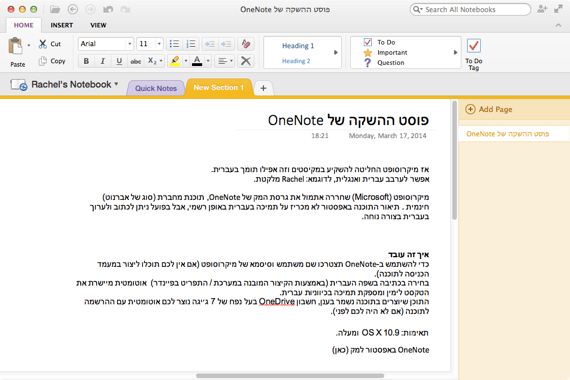Apply black font color
570x380 pixels.
pyautogui.click(x=197, y=61)
